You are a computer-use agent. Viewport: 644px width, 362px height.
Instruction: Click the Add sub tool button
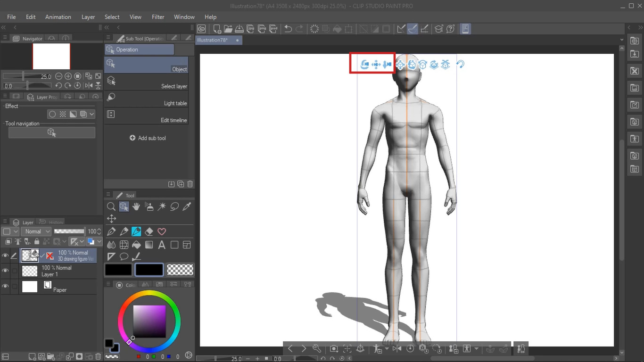pos(148,138)
